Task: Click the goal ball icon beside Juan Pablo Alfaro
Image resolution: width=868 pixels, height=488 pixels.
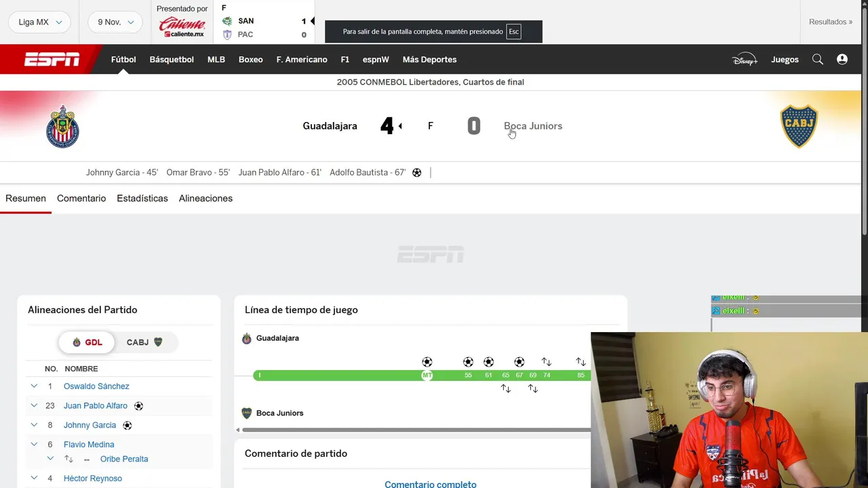Action: [138, 406]
